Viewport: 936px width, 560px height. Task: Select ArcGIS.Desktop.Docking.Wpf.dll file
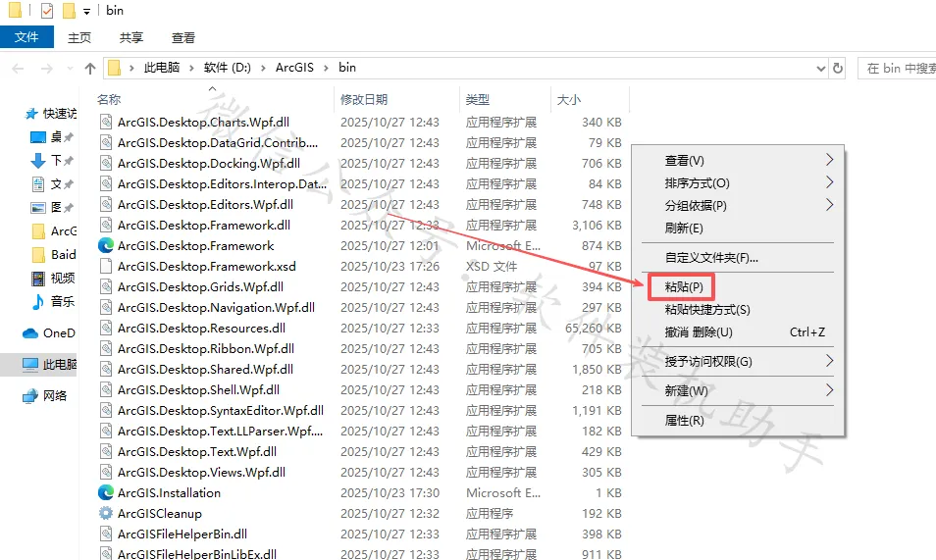(209, 164)
